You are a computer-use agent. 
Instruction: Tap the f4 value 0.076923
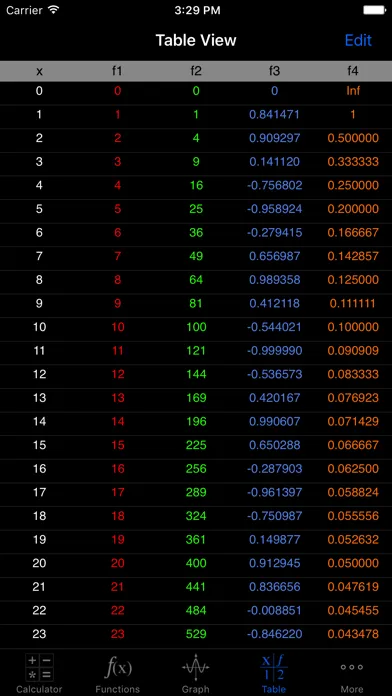click(353, 398)
